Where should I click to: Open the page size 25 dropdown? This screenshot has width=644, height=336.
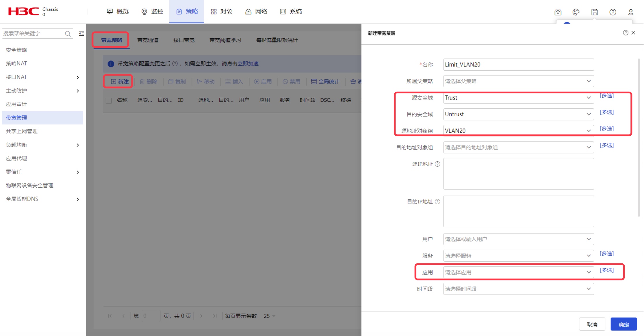point(269,316)
